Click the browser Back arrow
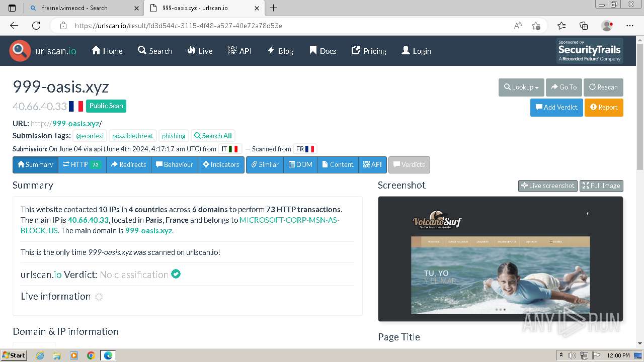The image size is (644, 362). [x=14, y=26]
